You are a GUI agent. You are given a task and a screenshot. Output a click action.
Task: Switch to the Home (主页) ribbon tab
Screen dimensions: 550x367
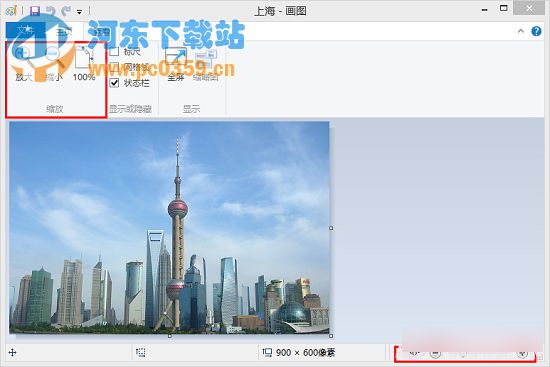[x=65, y=31]
